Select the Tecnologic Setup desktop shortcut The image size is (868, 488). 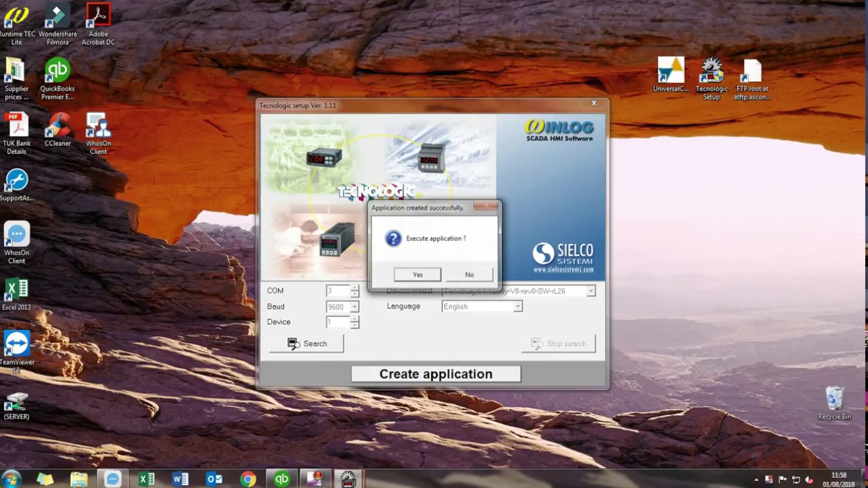(711, 79)
